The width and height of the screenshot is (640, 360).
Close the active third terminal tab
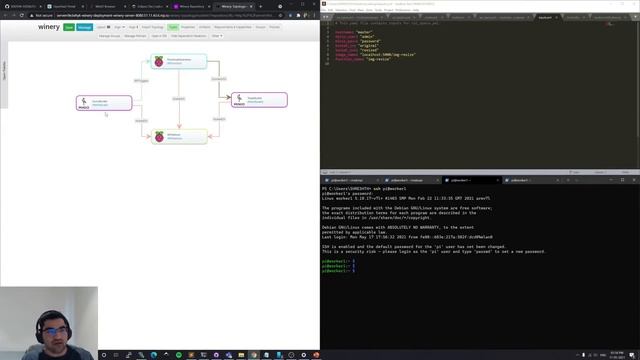click(x=498, y=180)
